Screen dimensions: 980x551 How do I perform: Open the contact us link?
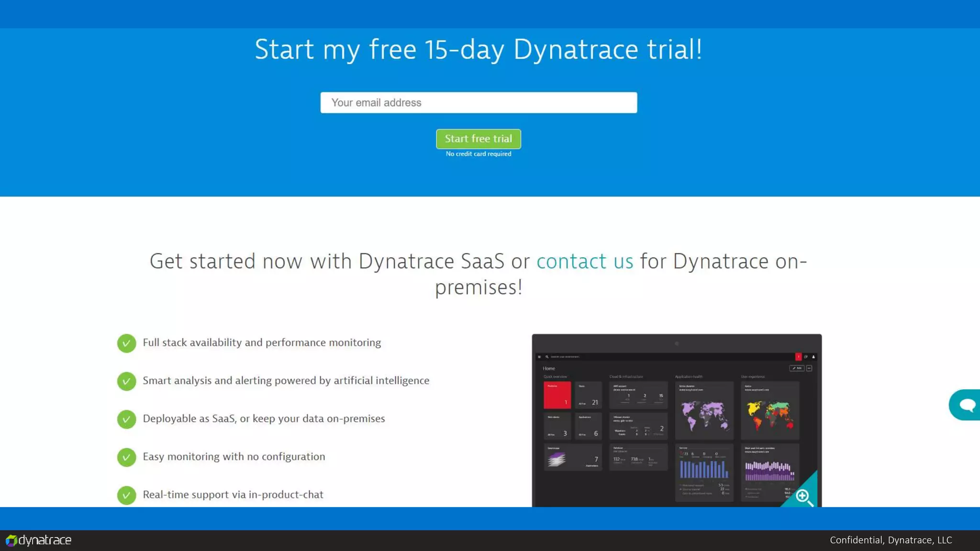click(585, 261)
